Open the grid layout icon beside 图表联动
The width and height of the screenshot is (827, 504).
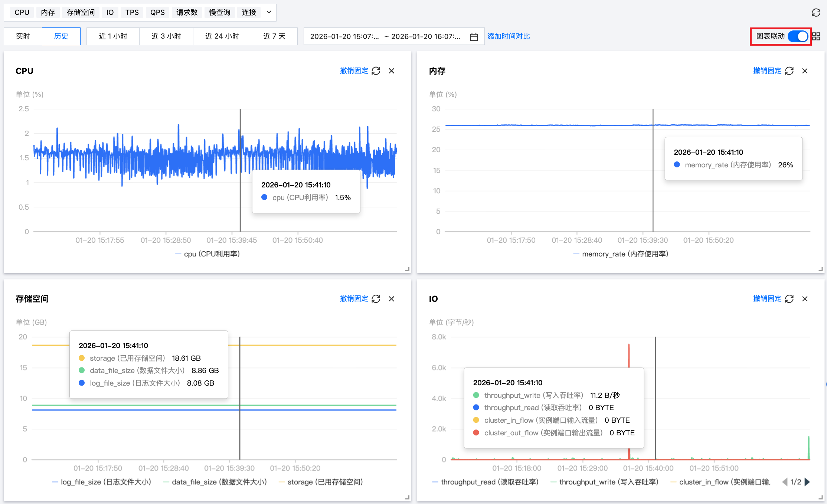[816, 36]
